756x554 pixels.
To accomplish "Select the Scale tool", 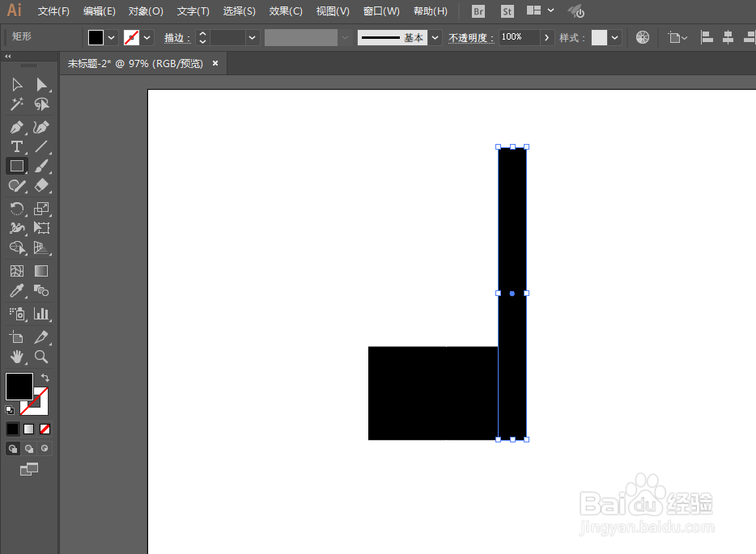I will point(41,209).
